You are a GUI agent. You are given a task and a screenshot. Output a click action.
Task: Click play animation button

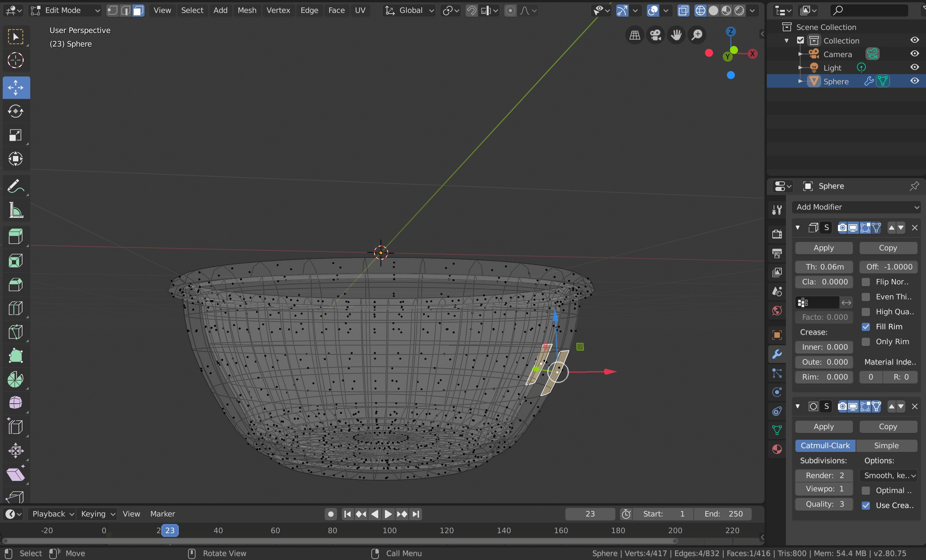pos(388,514)
